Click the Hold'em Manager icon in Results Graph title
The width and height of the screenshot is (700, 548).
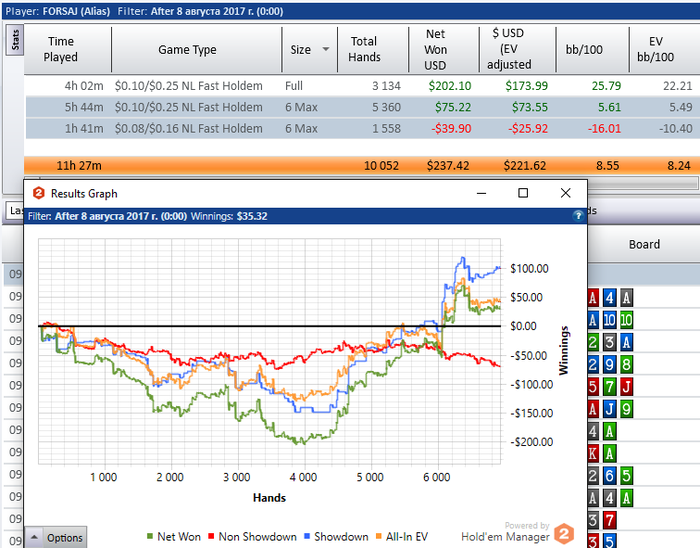[x=39, y=193]
